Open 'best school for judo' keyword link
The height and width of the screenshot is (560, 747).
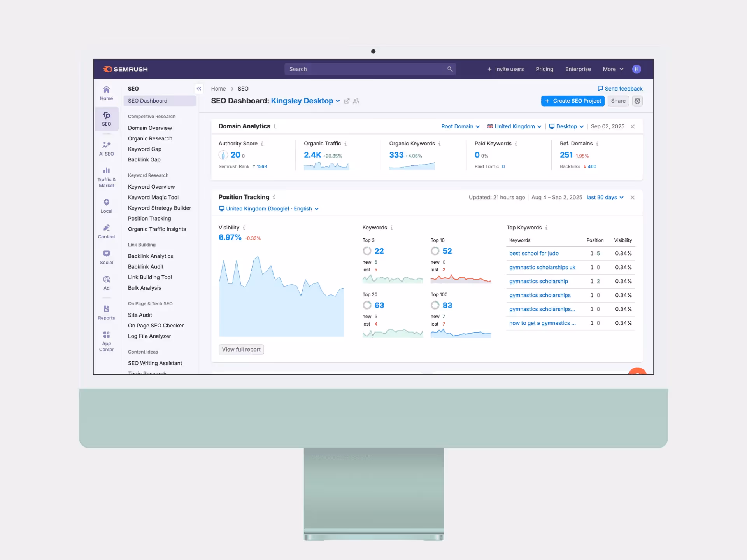(x=534, y=253)
